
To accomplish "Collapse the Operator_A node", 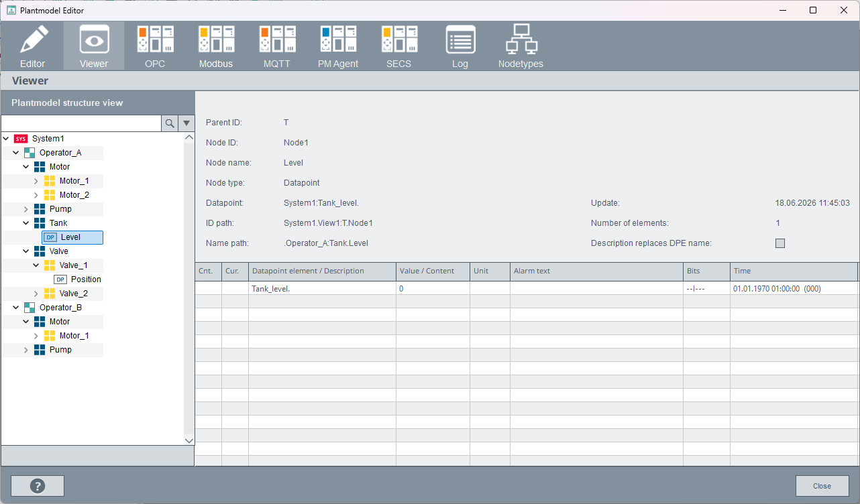I will tap(16, 153).
